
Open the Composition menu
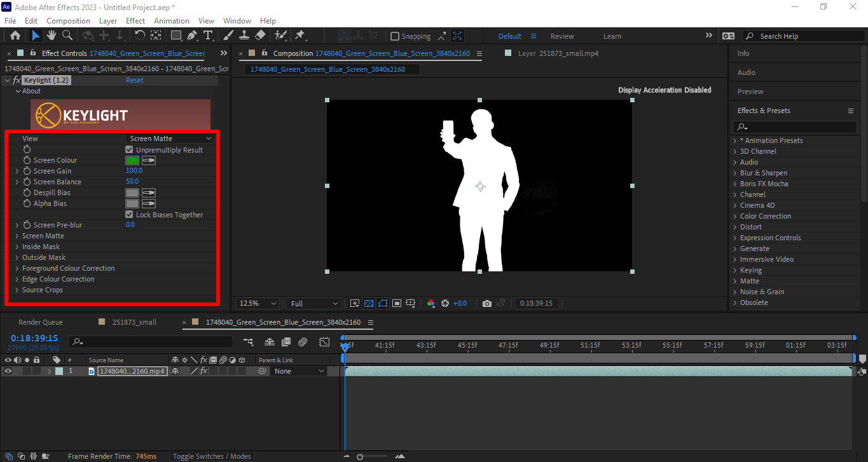(68, 20)
